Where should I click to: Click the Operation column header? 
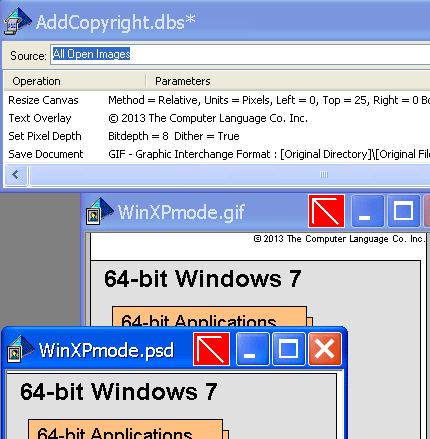[75, 81]
